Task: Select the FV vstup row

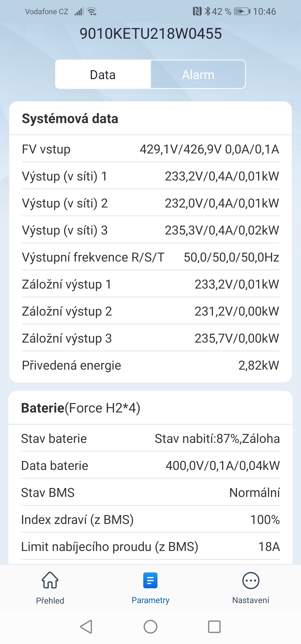Action: [151, 149]
